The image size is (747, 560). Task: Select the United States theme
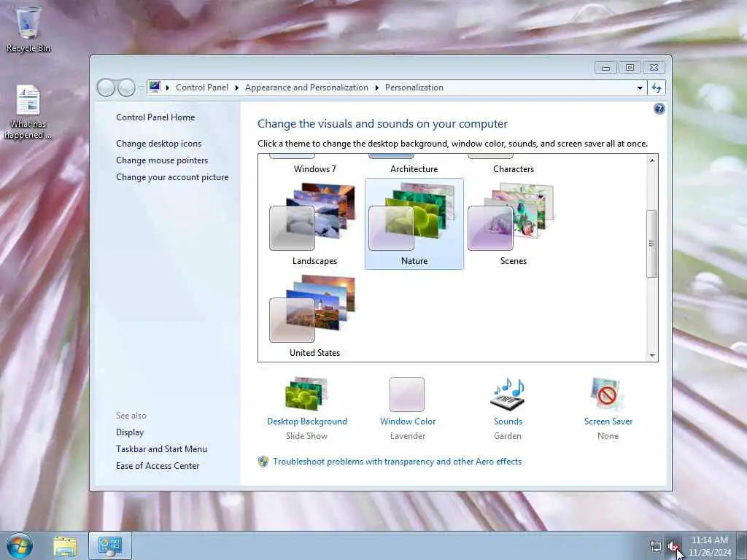tap(314, 316)
